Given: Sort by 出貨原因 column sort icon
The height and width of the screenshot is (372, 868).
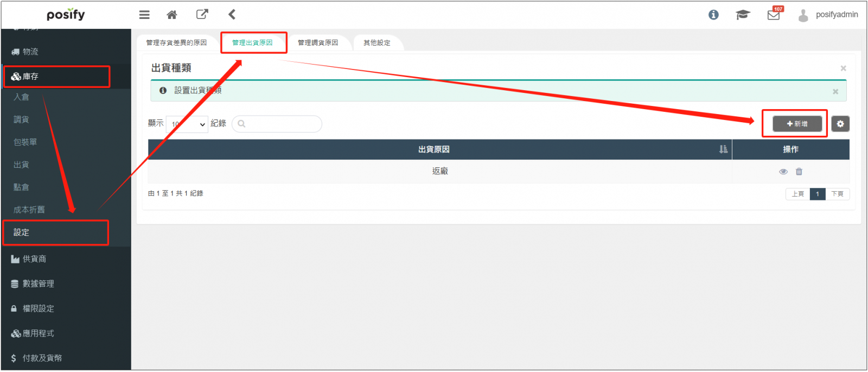Looking at the screenshot, I should [723, 149].
